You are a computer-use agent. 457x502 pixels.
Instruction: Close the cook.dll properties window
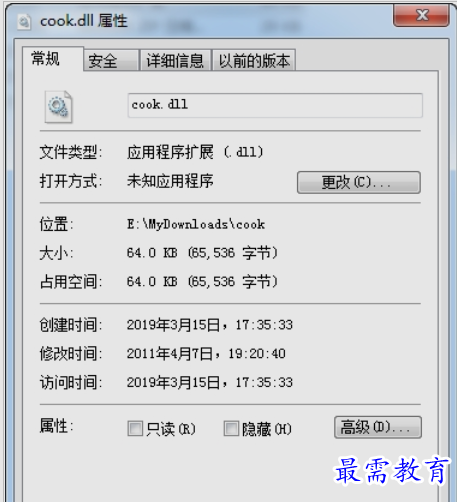pos(421,15)
